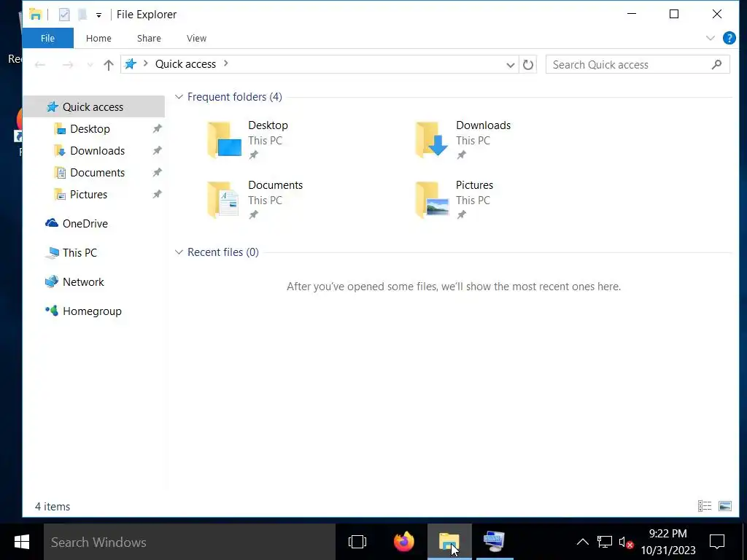
Task: Open Task View on the taskbar
Action: point(357,542)
